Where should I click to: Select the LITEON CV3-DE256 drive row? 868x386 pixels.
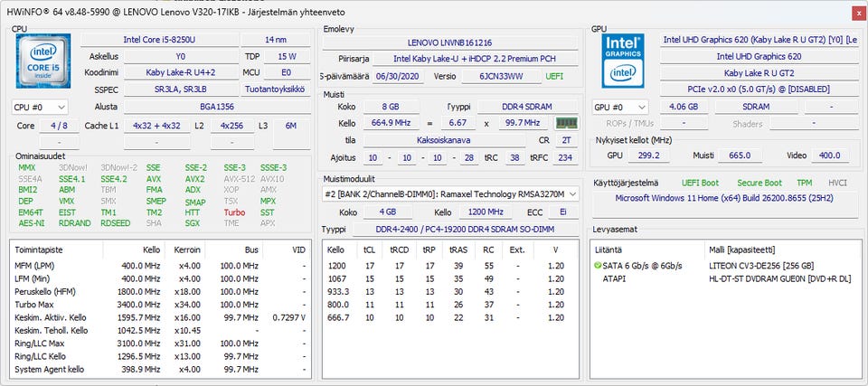(726, 266)
